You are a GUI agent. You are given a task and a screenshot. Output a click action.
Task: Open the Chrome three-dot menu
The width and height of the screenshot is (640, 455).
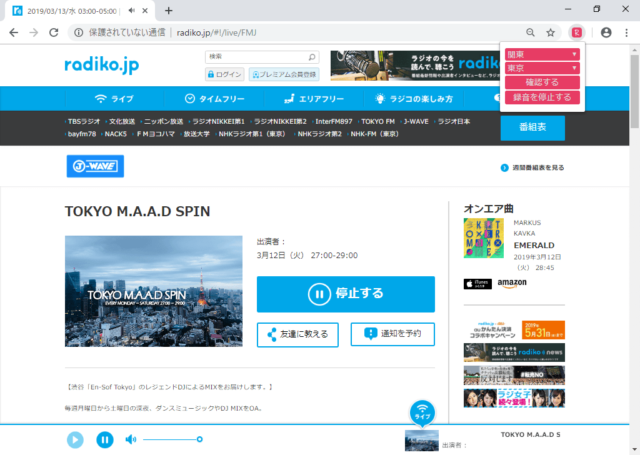click(627, 33)
